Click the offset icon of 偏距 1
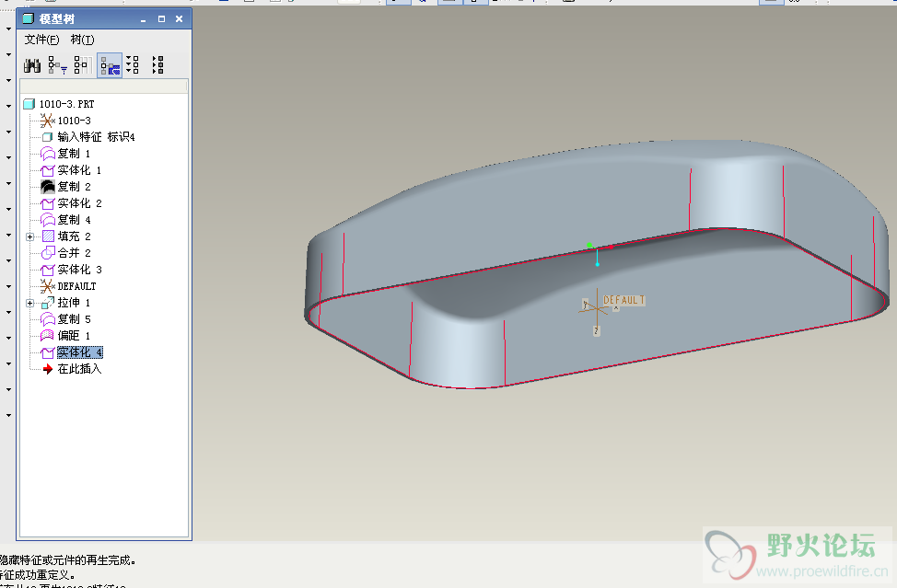The width and height of the screenshot is (897, 588). pos(48,336)
